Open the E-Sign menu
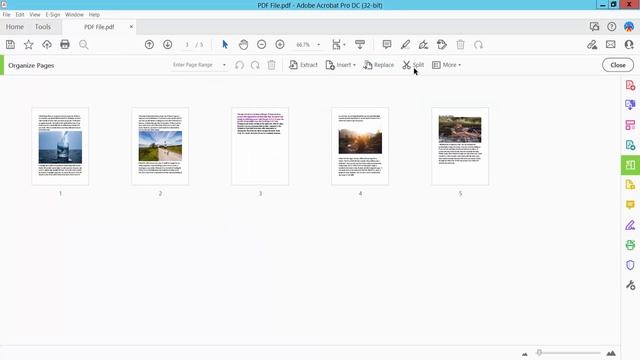Viewport: 640px width, 360px height. tap(53, 14)
